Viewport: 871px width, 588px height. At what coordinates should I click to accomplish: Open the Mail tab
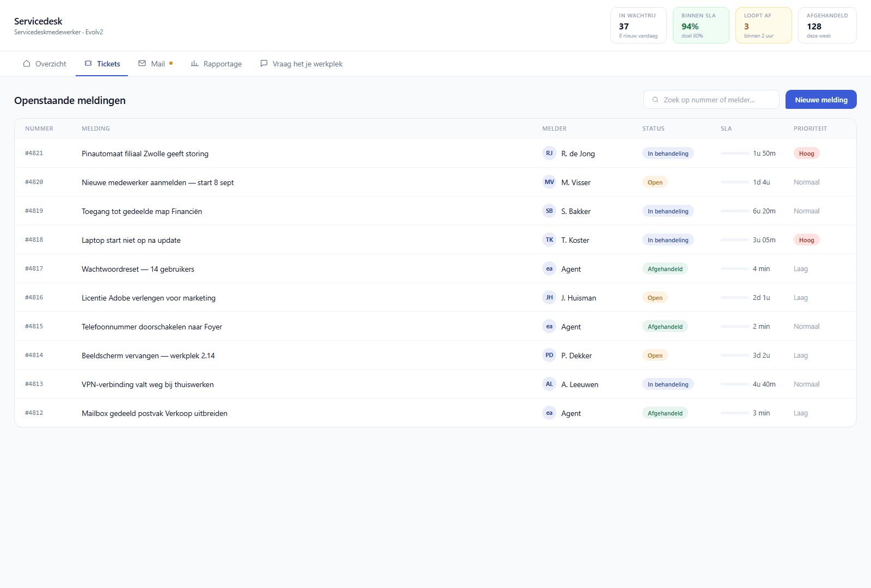click(155, 64)
